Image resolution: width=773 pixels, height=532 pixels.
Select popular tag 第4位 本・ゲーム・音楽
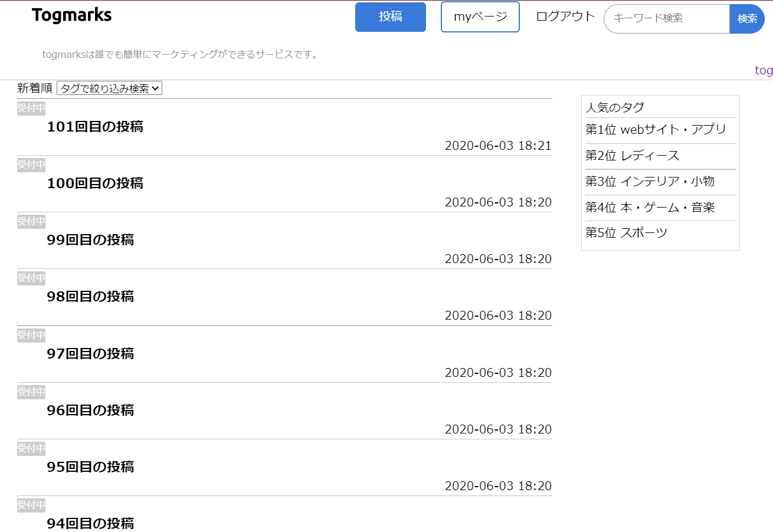coord(650,208)
